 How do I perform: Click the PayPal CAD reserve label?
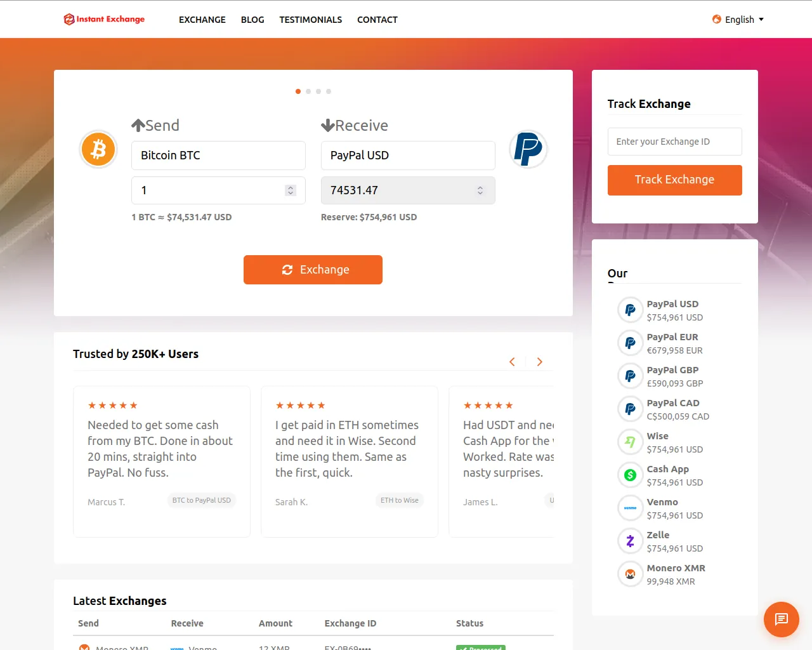pos(673,403)
